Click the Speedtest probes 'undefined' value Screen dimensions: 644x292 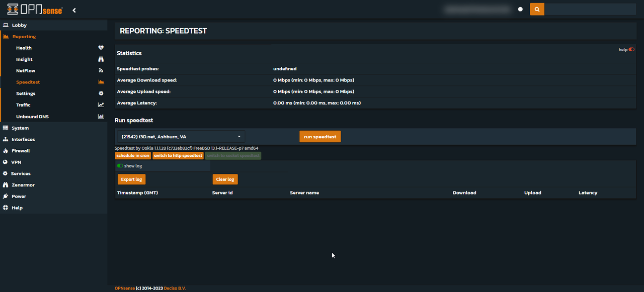[285, 68]
